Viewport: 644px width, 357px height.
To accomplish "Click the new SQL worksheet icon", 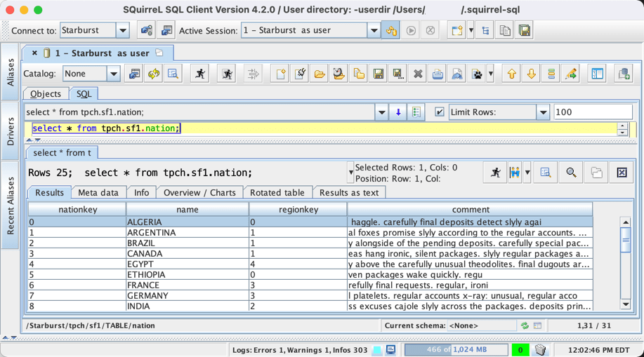I will coord(456,30).
